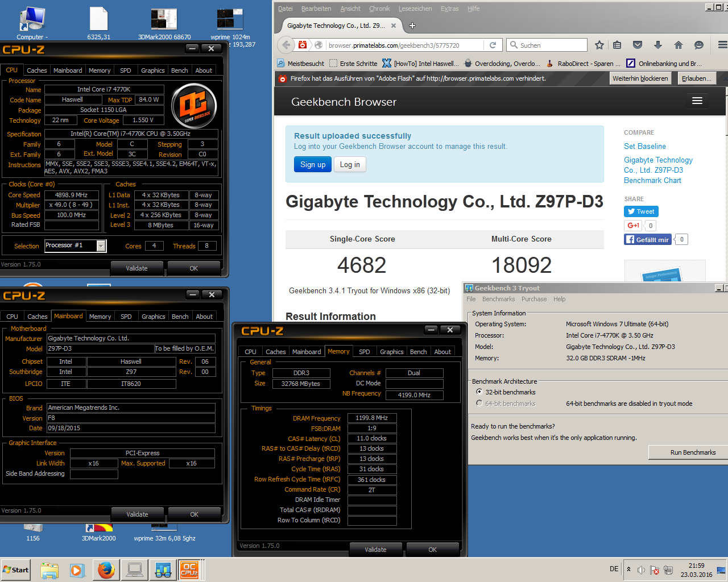The height and width of the screenshot is (582, 728).
Task: Click Validate in the Memory CPU-Z window
Action: click(375, 550)
